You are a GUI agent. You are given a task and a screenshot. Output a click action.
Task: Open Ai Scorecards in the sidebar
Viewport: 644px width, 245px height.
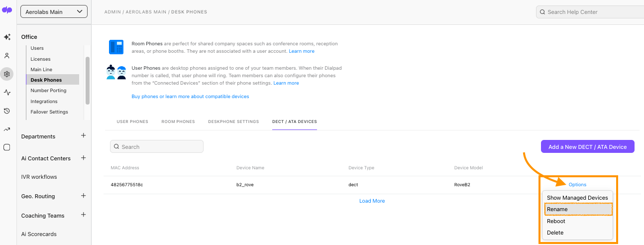pos(39,234)
